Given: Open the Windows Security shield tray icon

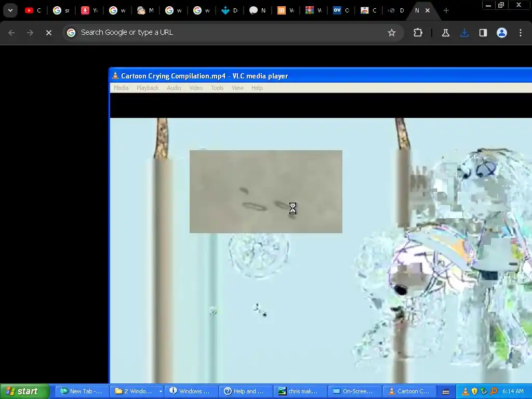Looking at the screenshot, I should pyautogui.click(x=474, y=392).
